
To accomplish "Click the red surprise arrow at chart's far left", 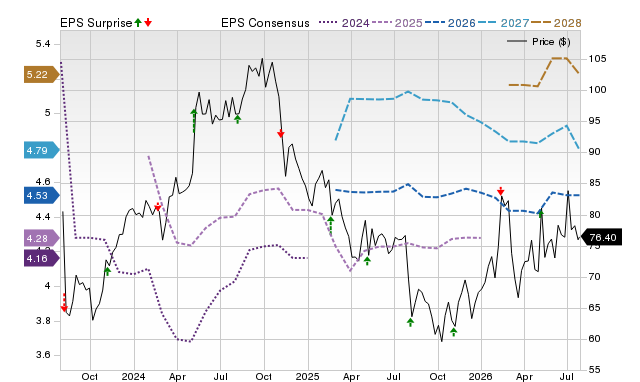I will (x=64, y=302).
